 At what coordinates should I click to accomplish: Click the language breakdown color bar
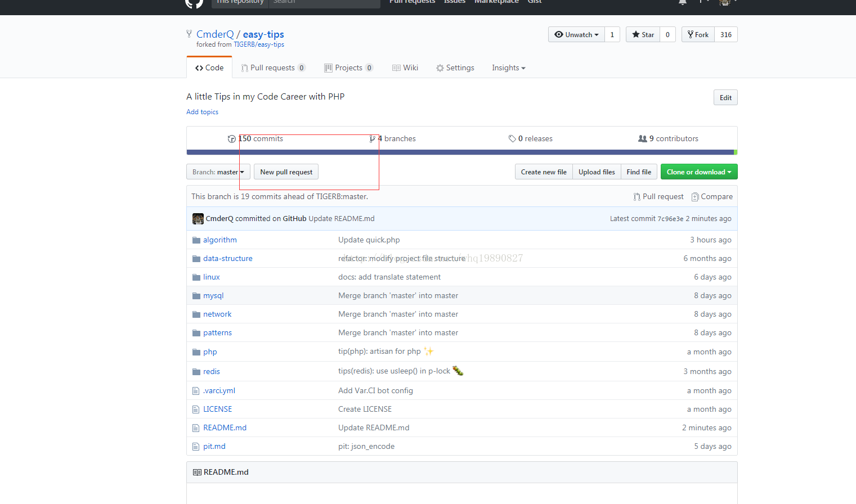point(462,152)
